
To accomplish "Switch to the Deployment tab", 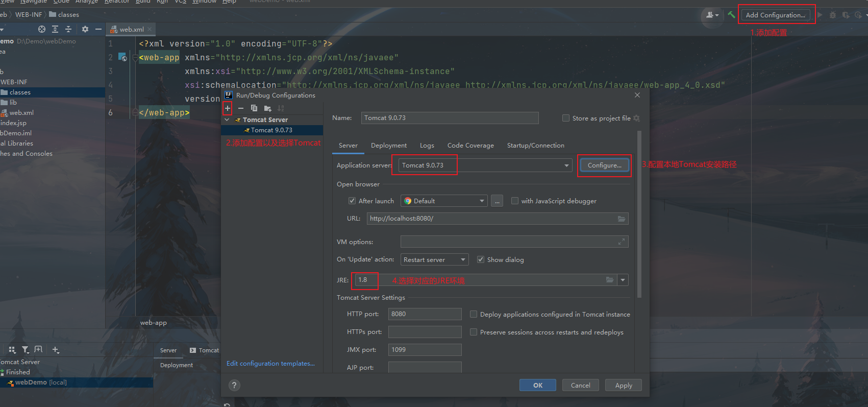I will [x=389, y=146].
